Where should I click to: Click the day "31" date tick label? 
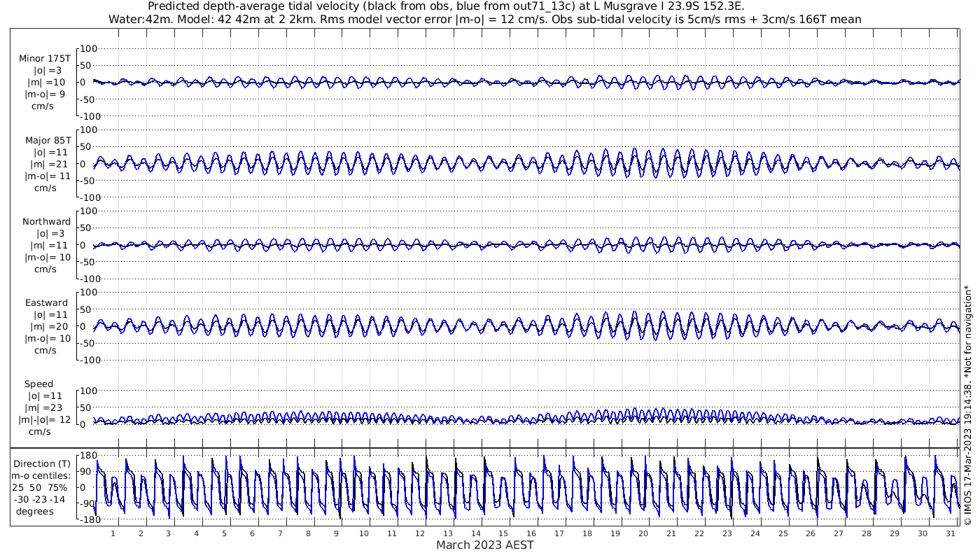click(951, 533)
